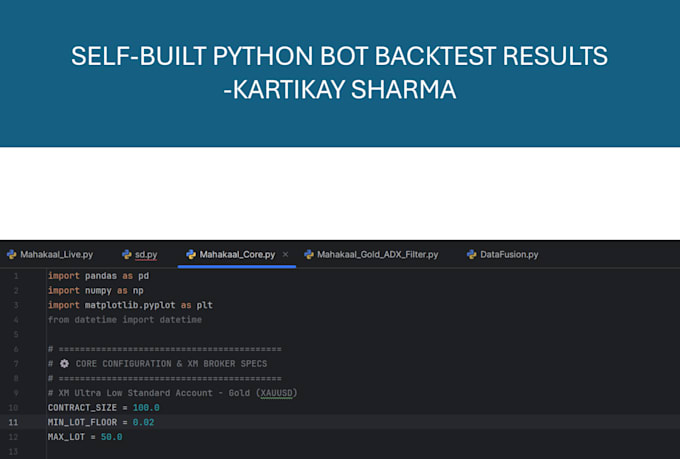Open the sd.py editor tab
Image resolution: width=680 pixels, height=459 pixels.
pyautogui.click(x=140, y=255)
